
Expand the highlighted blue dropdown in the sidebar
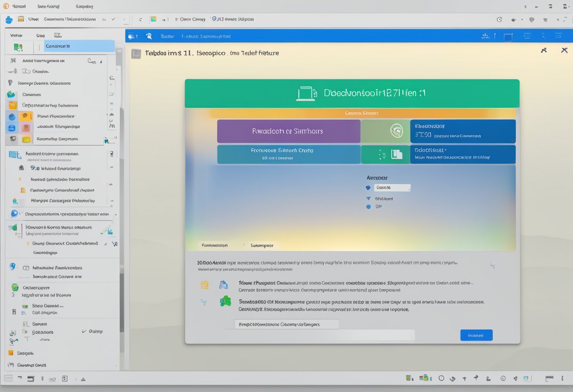(79, 46)
